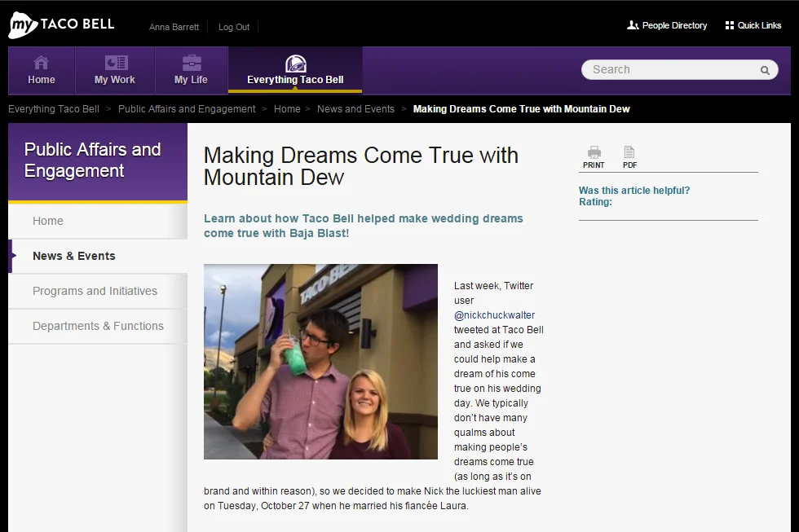Click the News and Events breadcrumb

tap(355, 108)
